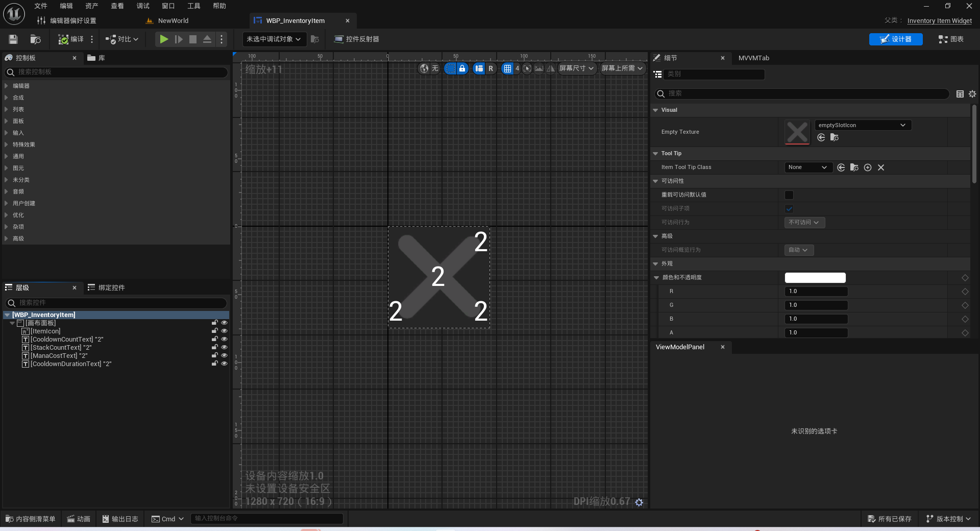The height and width of the screenshot is (531, 980).
Task: Toggle lock icon for CooldownDurationText
Action: pos(215,364)
